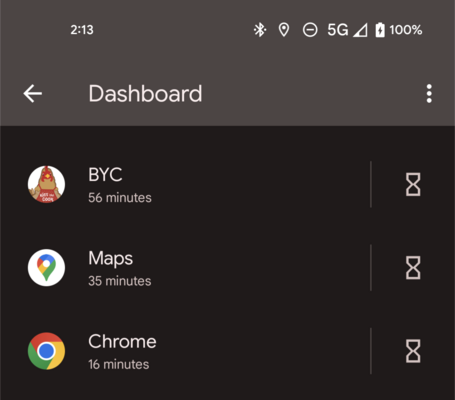Tap the 2:13 clock in status bar
This screenshot has width=455, height=400.
82,30
